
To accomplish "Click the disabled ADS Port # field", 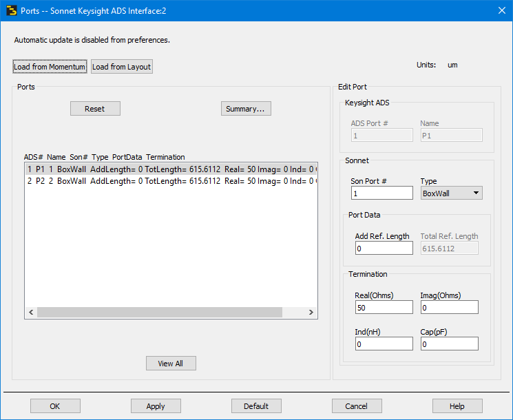I will click(381, 136).
